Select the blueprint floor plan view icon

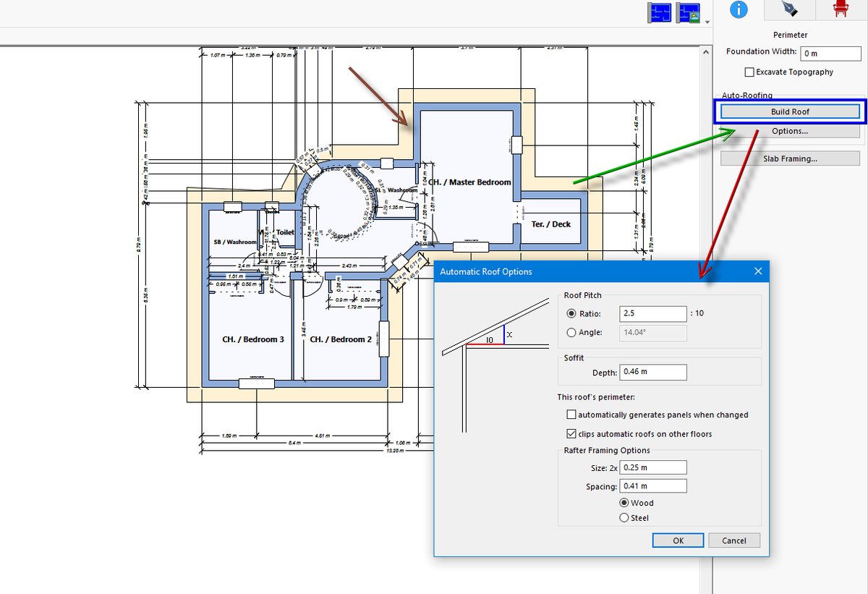coord(660,14)
